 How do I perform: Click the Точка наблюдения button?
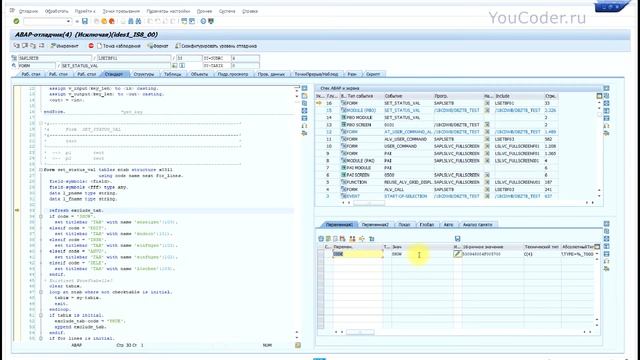(118, 46)
